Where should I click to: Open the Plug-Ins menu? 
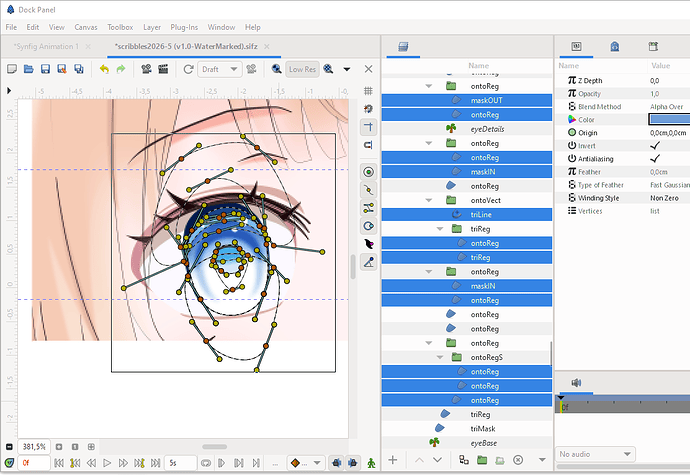184,27
